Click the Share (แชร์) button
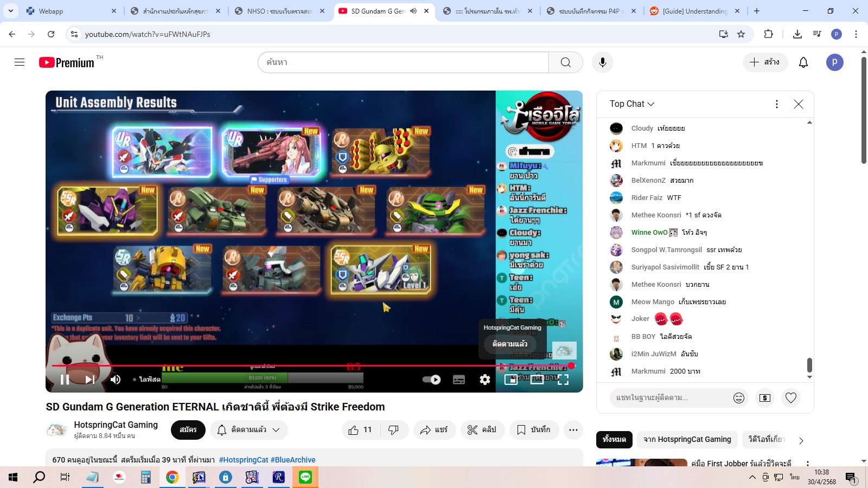The height and width of the screenshot is (488, 868). coord(434,430)
